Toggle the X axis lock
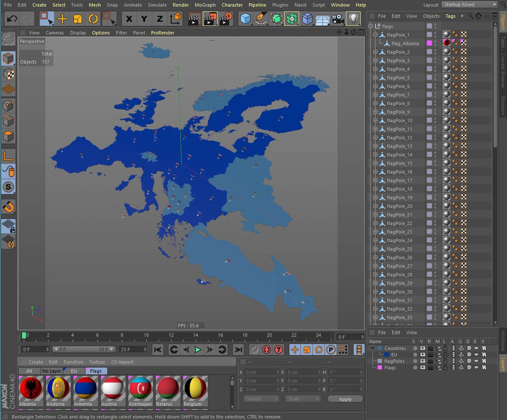The height and width of the screenshot is (420, 507). 129,18
